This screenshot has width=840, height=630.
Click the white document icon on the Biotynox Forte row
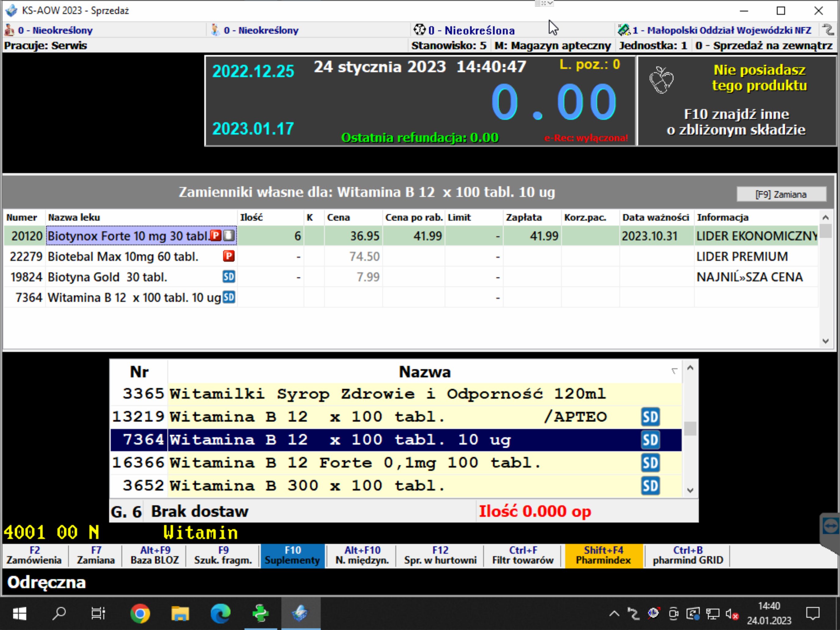pyautogui.click(x=229, y=235)
